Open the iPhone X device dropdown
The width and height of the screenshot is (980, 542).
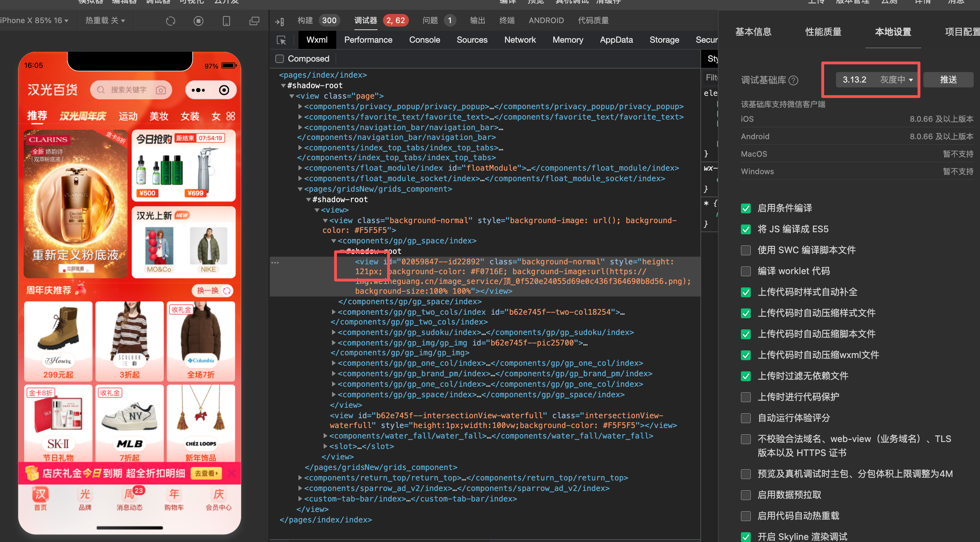pyautogui.click(x=34, y=21)
